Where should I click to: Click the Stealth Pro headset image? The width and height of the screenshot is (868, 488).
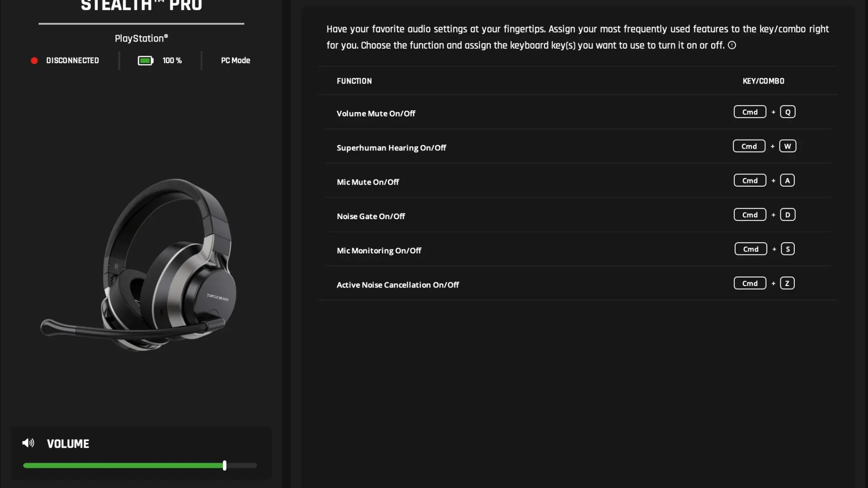pos(139,264)
